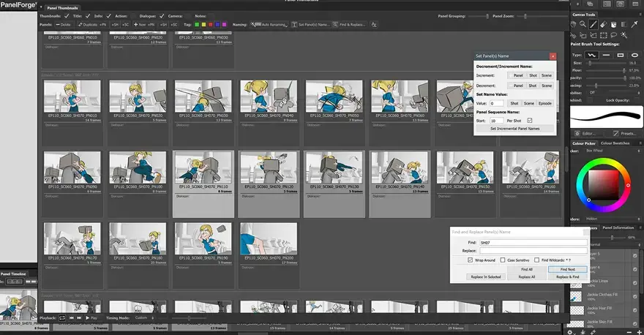Skip to previous panel in playback controls
Viewport: 644px width, 335px height.
[x=72, y=317]
